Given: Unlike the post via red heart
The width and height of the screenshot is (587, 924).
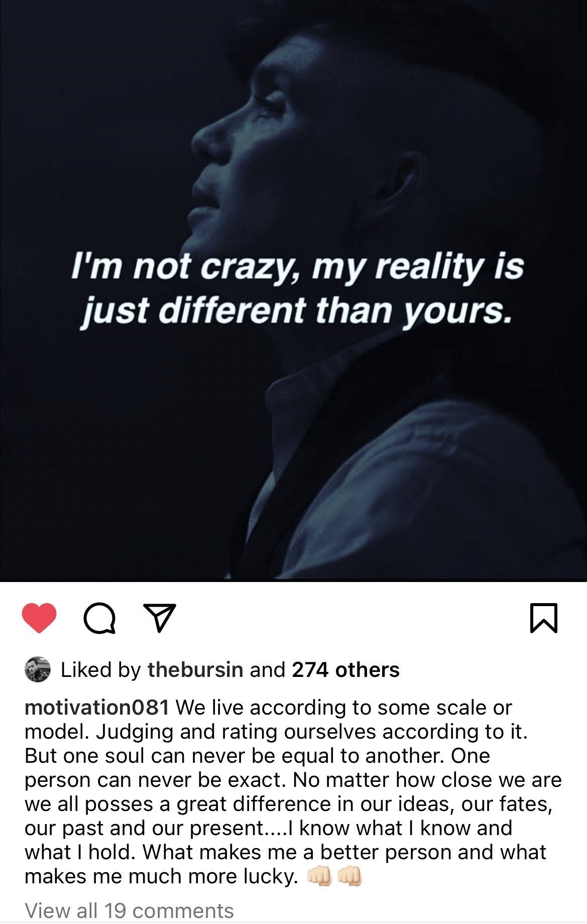Looking at the screenshot, I should coord(39,618).
